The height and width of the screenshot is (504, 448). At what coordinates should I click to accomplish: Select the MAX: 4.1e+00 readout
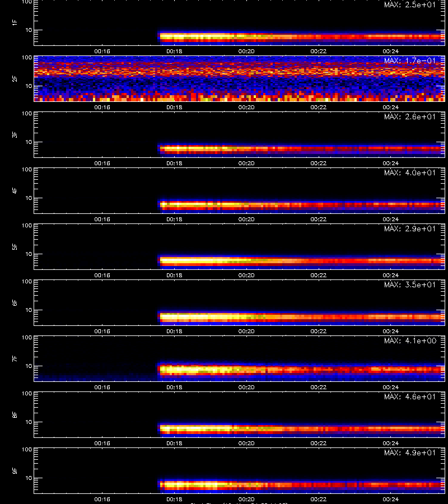pyautogui.click(x=410, y=340)
